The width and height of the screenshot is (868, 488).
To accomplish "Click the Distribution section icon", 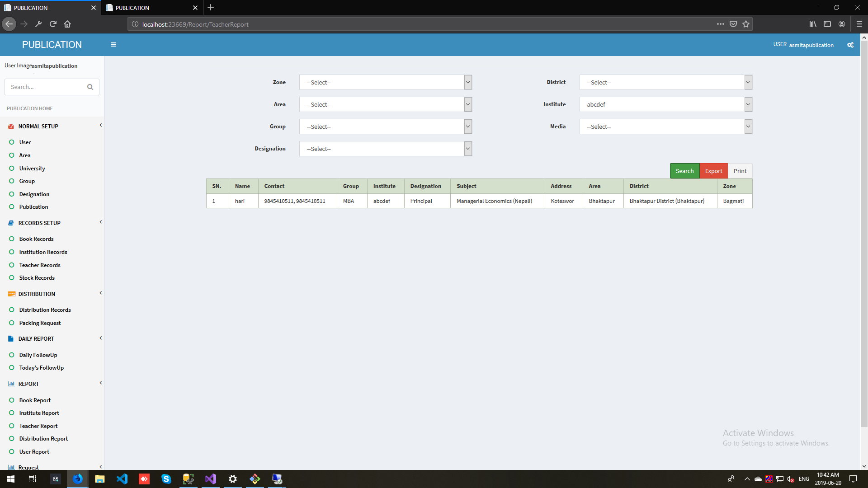I will tap(11, 294).
